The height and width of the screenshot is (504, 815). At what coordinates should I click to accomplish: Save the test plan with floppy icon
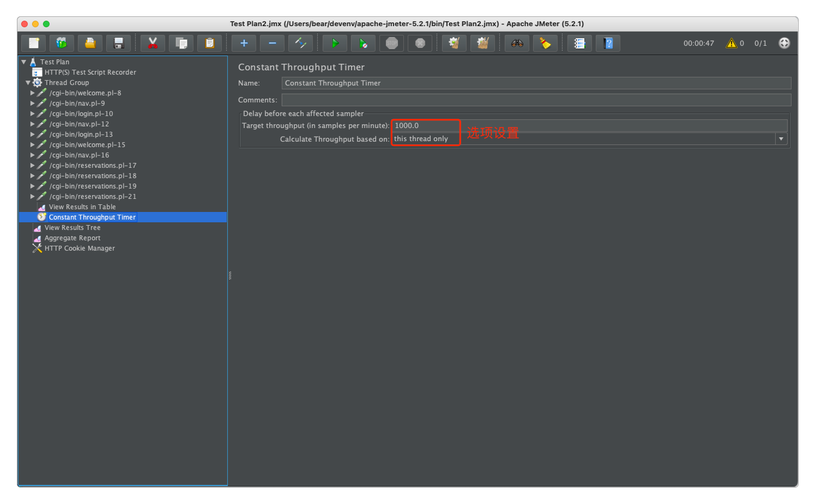pyautogui.click(x=119, y=43)
